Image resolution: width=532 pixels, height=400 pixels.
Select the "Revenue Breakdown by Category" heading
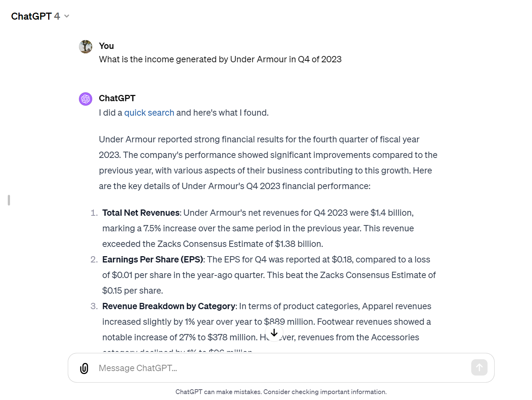tap(169, 306)
